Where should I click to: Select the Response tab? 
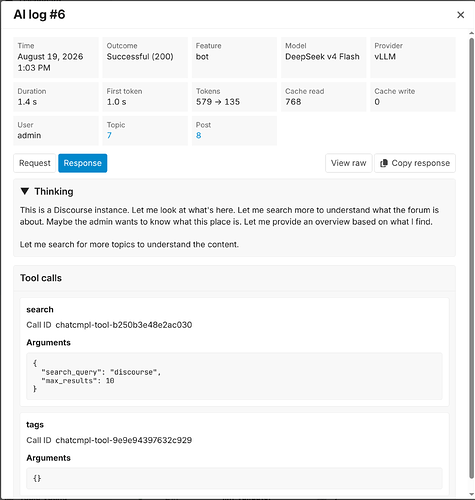pyautogui.click(x=83, y=163)
